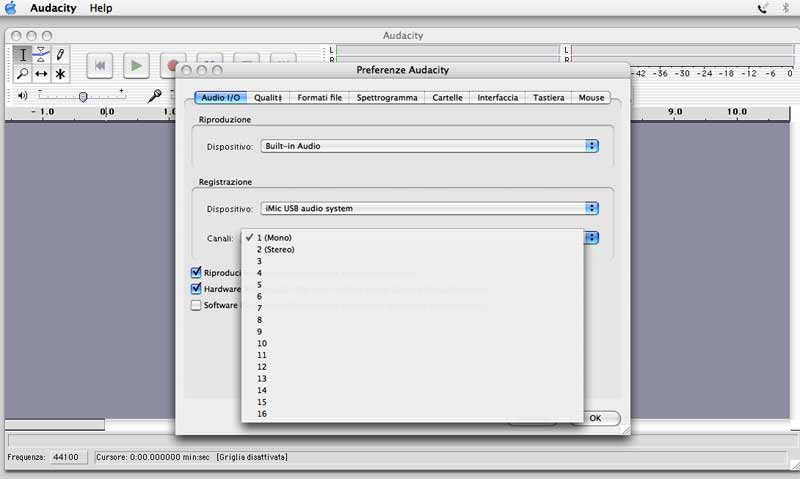Switch to the Interfaccia tab
This screenshot has width=800, height=479.
[497, 97]
